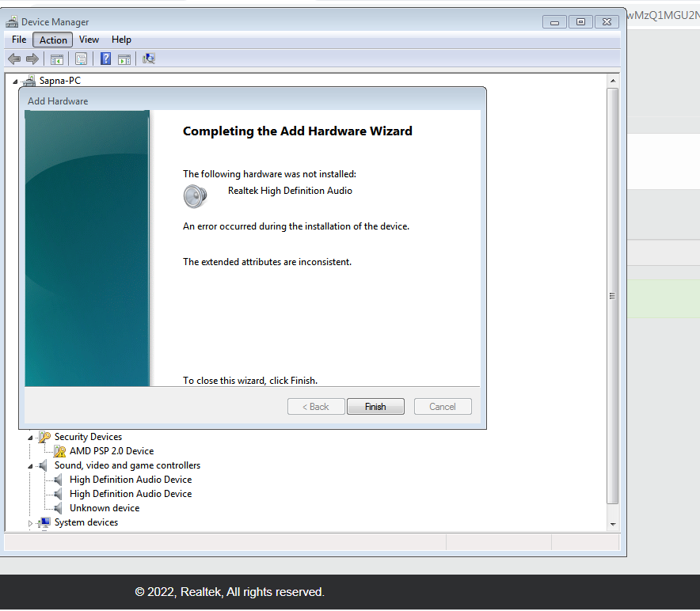The width and height of the screenshot is (700, 611).
Task: Select the first High Definition Audio Device
Action: pos(131,479)
